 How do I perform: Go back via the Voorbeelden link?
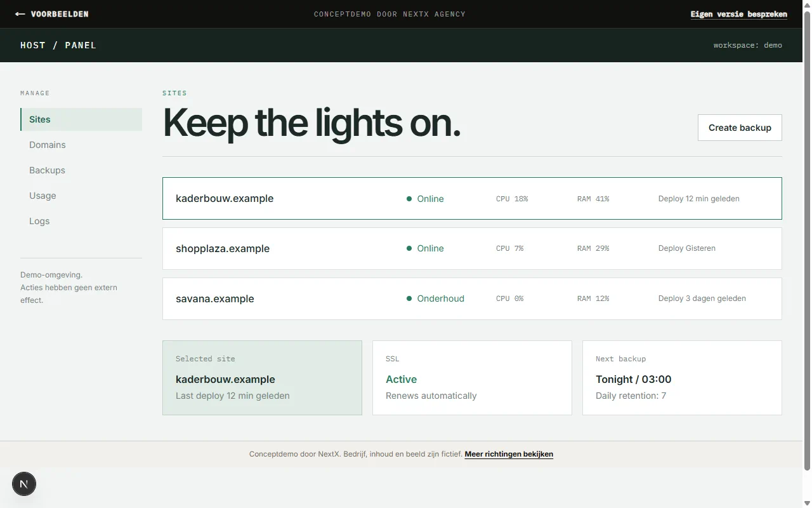coord(52,14)
